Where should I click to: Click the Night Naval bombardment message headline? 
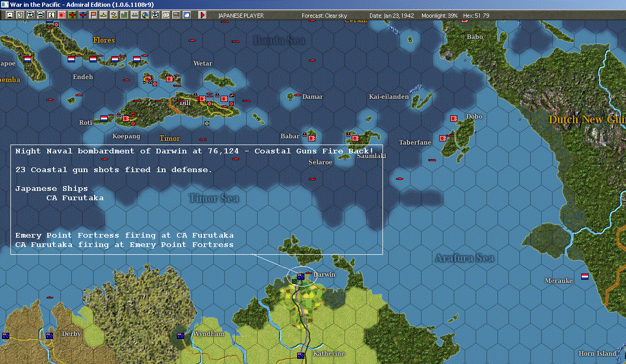[x=194, y=151]
